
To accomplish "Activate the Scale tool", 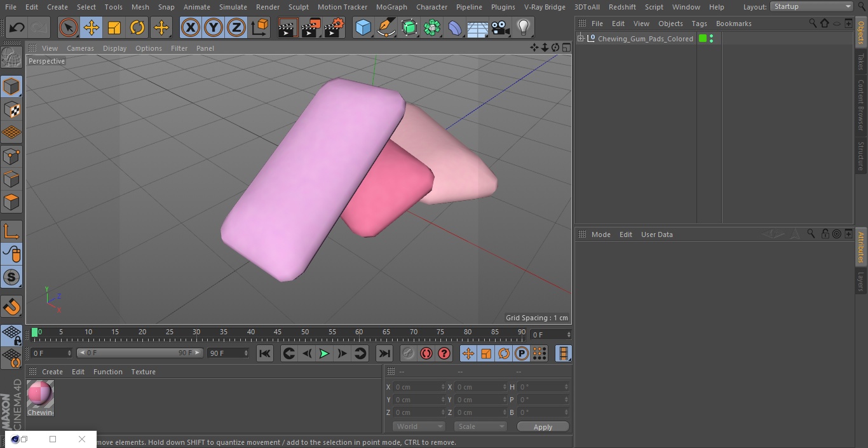I will (x=114, y=27).
